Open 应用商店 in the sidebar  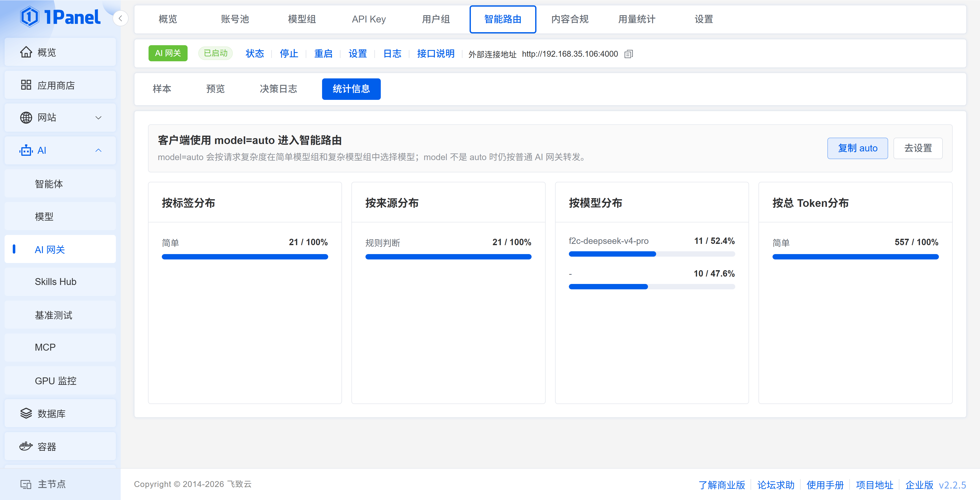click(x=60, y=85)
